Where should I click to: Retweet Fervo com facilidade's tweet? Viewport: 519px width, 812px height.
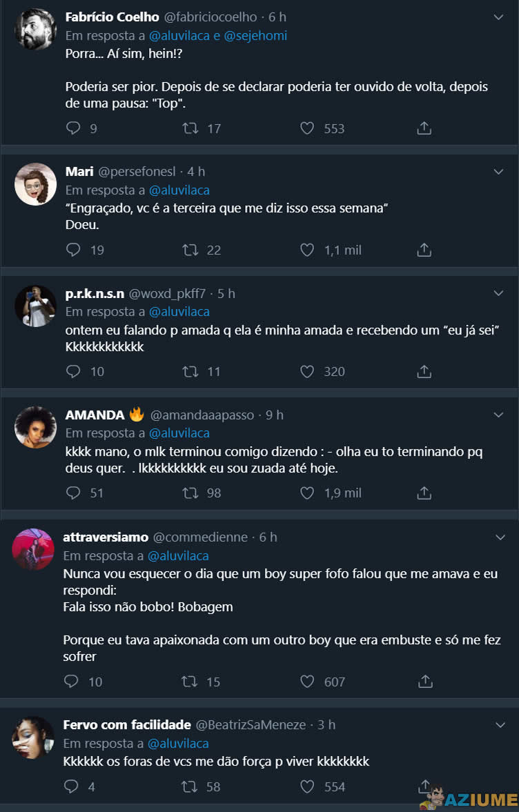[x=191, y=786]
